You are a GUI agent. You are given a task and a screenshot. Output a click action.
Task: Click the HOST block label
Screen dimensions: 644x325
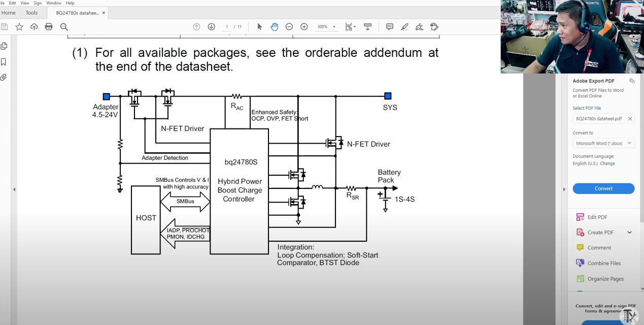(146, 218)
